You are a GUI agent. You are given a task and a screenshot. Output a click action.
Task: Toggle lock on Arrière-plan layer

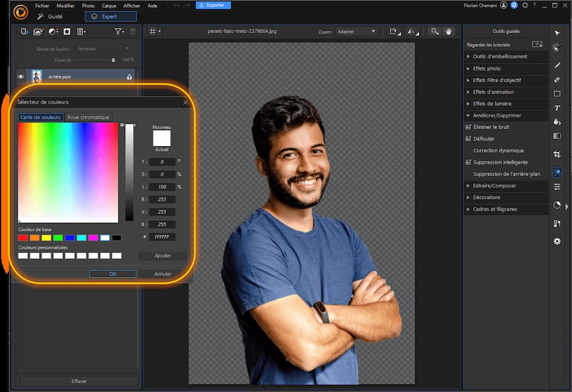click(x=129, y=77)
